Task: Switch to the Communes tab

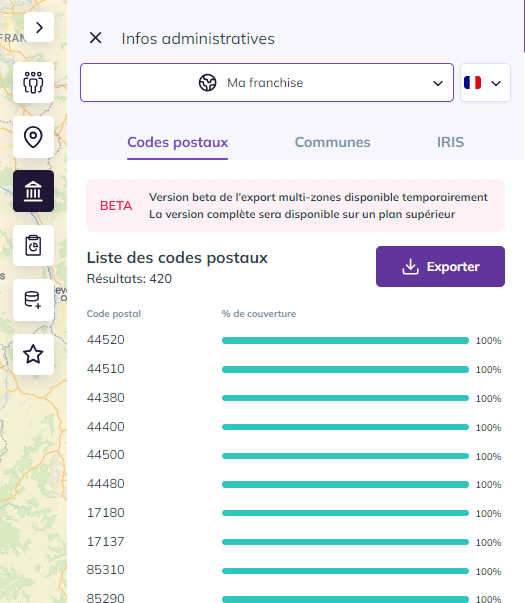Action: (332, 142)
